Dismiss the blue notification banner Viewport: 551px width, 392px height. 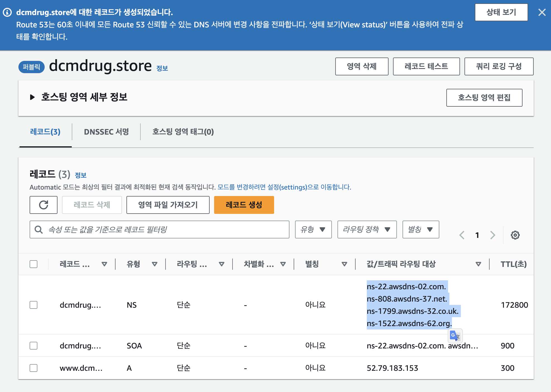pos(542,12)
